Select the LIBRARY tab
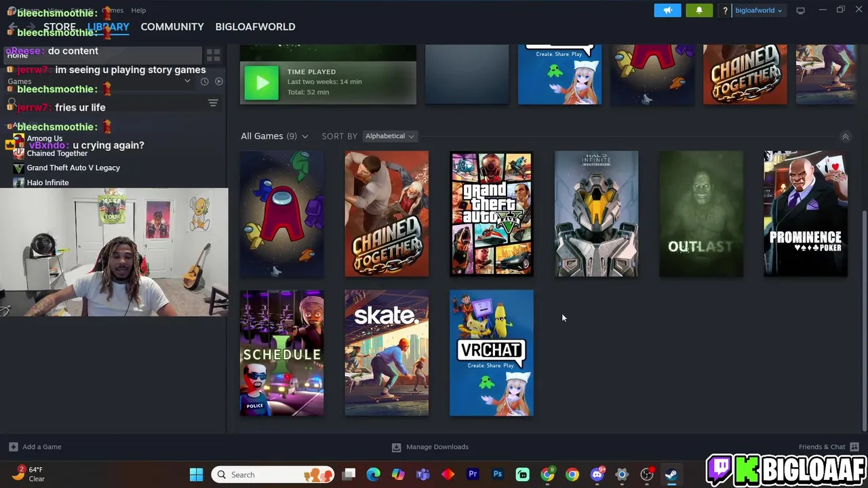The height and width of the screenshot is (488, 868). 108,27
